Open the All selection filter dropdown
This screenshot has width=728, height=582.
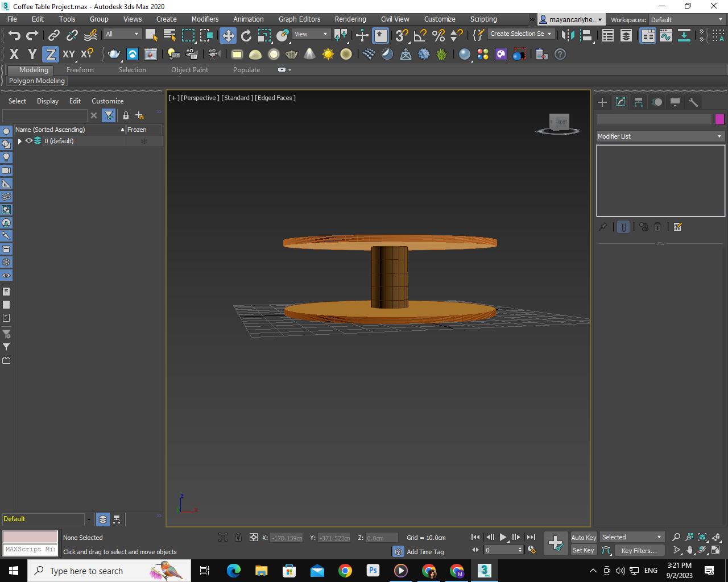[122, 34]
